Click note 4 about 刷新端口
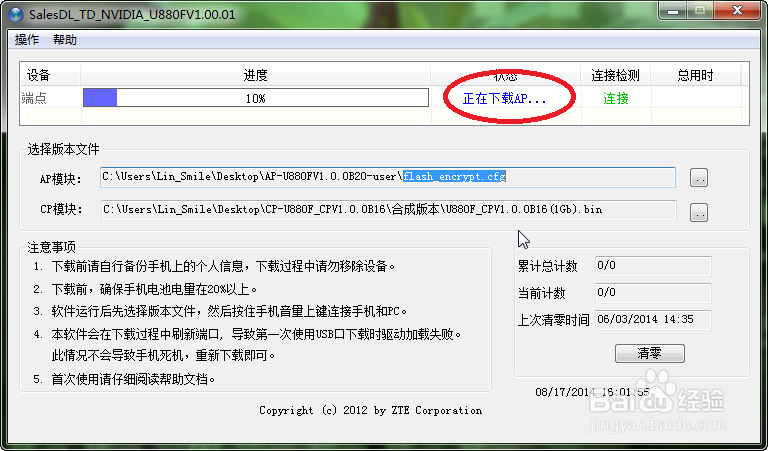768x451 pixels. (248, 345)
